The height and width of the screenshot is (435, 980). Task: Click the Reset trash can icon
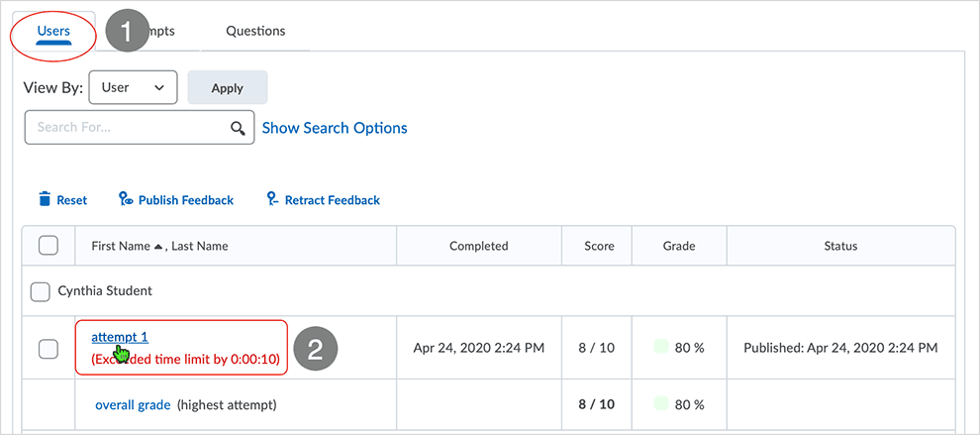coord(44,199)
